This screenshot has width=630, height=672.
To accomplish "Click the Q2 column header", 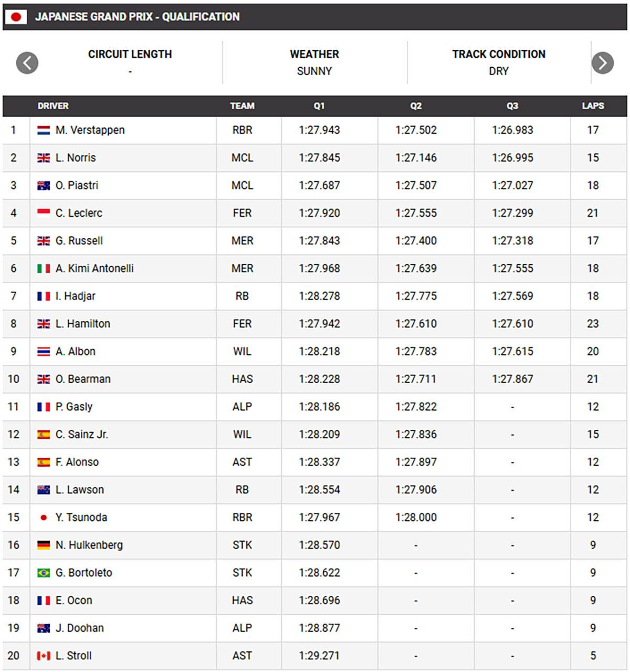I will point(416,106).
